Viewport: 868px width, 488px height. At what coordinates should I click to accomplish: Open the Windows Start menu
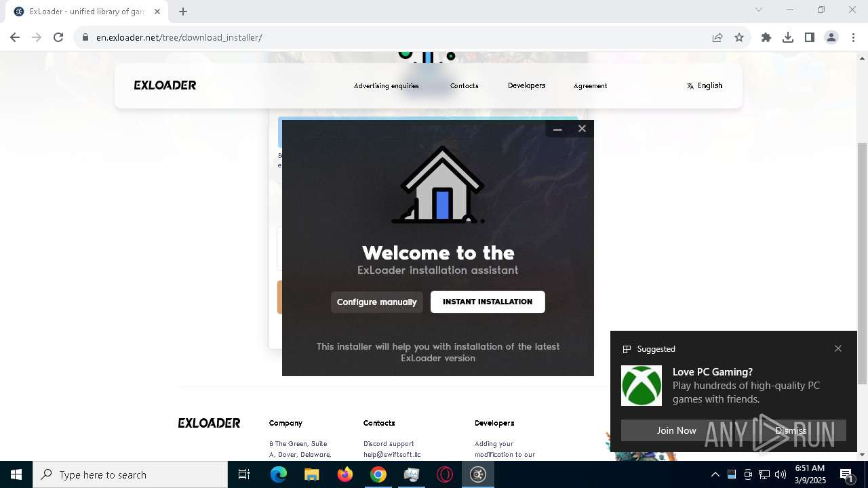click(16, 474)
